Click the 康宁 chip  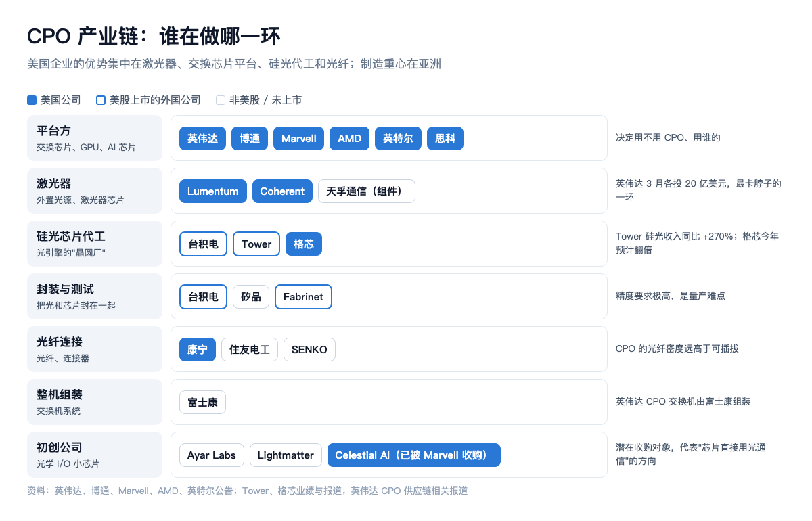coord(198,349)
